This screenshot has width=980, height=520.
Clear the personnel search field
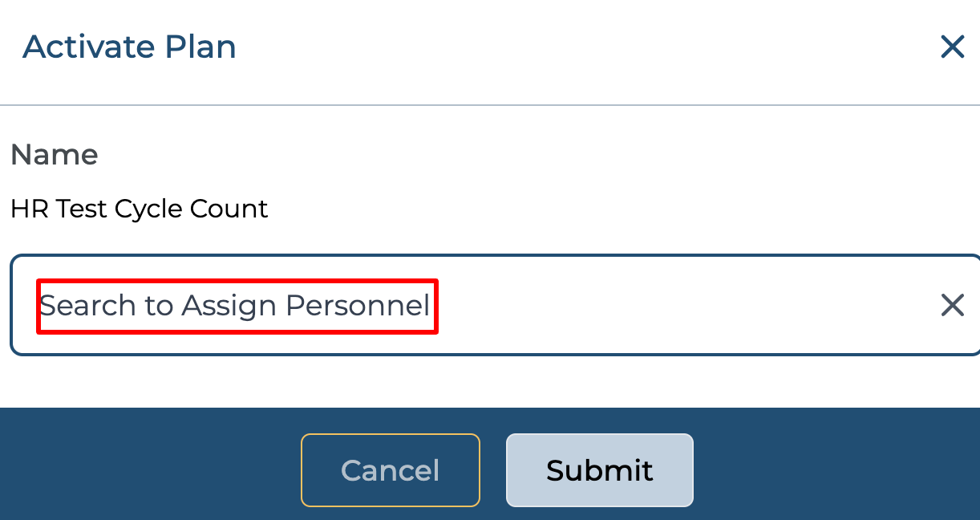point(952,305)
